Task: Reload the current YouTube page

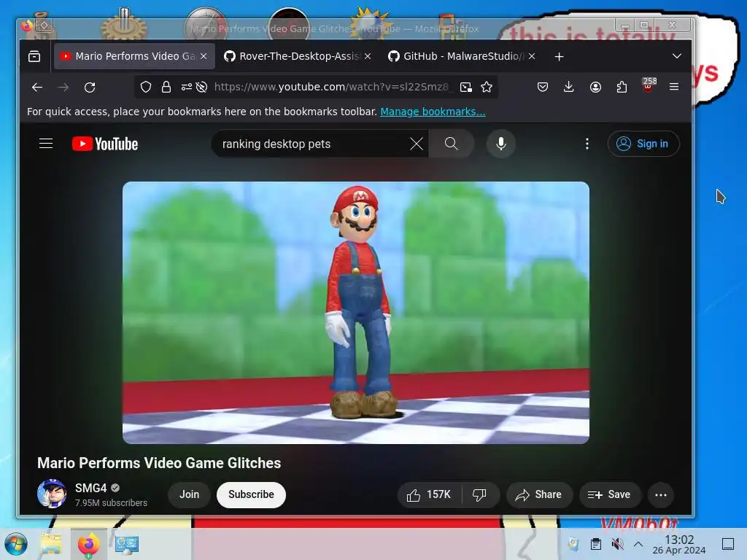Action: (x=90, y=87)
